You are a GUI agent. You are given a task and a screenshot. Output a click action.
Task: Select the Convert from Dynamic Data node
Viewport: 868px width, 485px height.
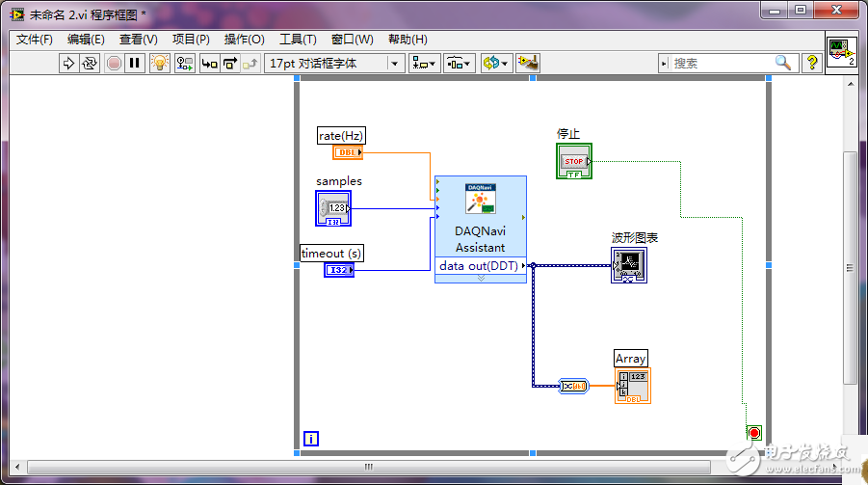tap(573, 386)
